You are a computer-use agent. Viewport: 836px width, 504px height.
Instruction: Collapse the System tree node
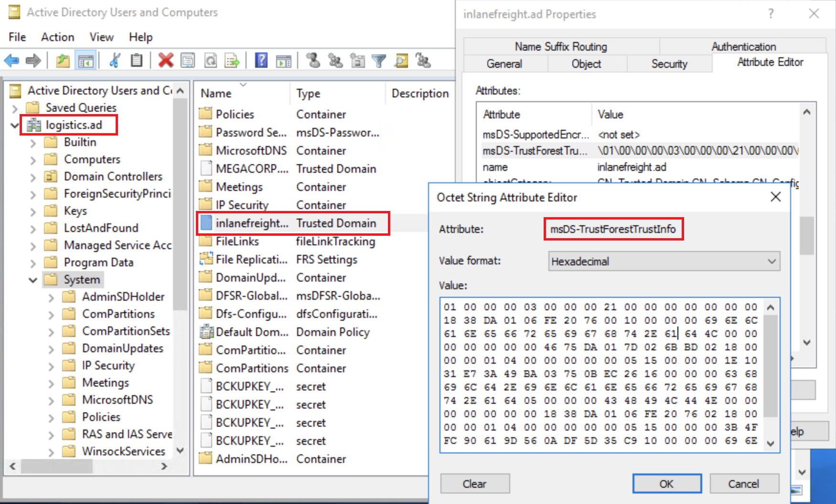33,280
